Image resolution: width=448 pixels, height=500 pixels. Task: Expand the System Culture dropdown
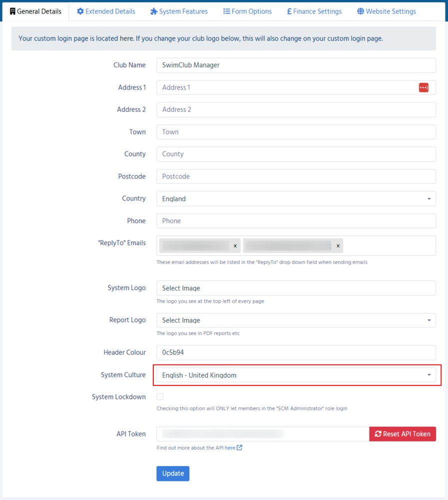[296, 375]
